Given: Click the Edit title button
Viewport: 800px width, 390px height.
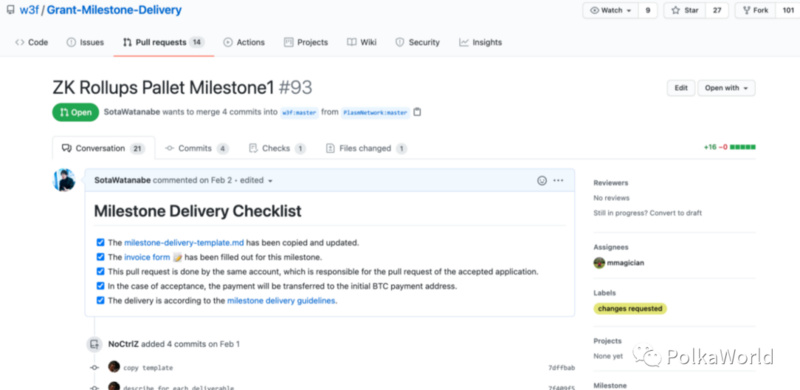Looking at the screenshot, I should (x=681, y=88).
